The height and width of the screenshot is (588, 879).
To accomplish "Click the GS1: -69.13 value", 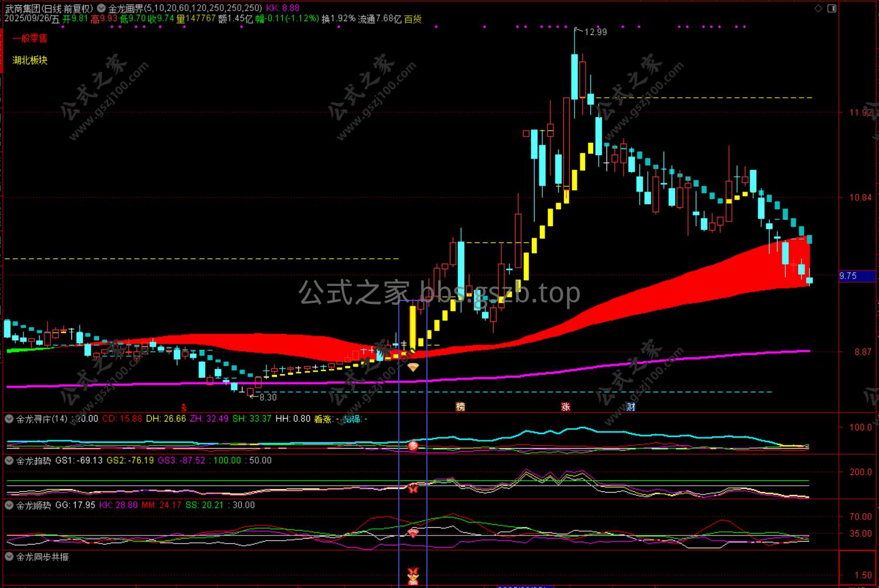I will click(79, 460).
